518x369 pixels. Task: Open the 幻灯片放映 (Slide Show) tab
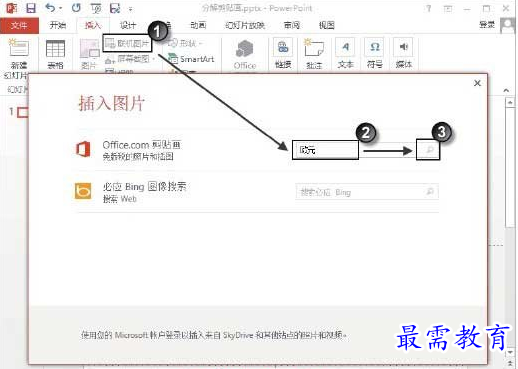pos(245,25)
